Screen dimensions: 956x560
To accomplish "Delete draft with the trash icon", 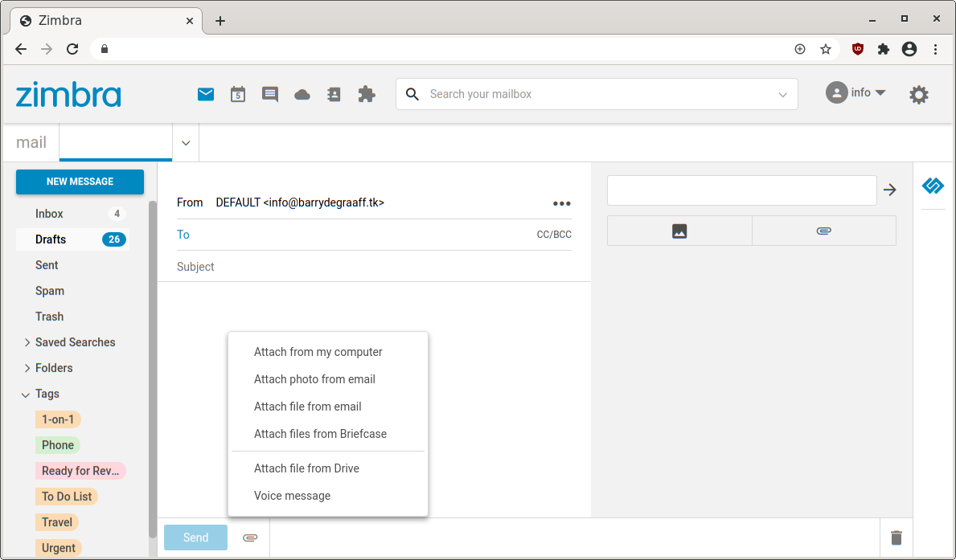I will point(897,538).
